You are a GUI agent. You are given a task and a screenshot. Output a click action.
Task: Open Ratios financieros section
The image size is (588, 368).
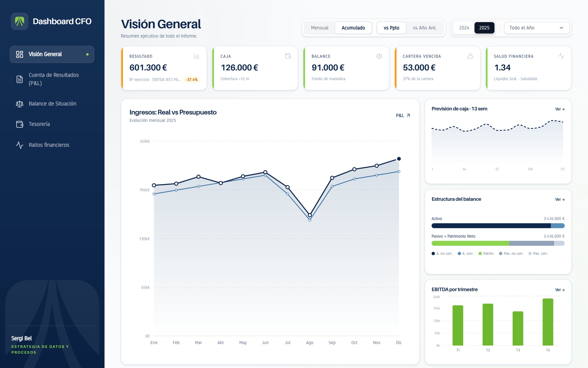click(x=52, y=145)
